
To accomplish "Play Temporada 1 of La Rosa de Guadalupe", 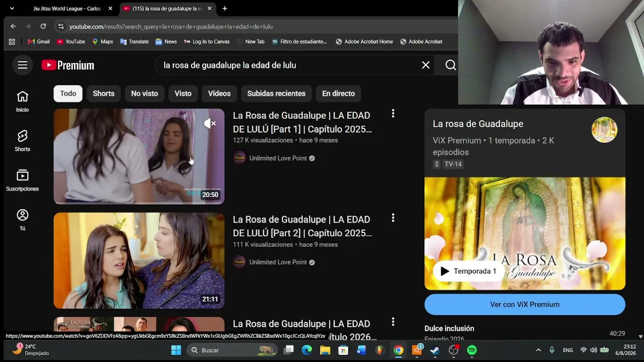I will pyautogui.click(x=468, y=271).
